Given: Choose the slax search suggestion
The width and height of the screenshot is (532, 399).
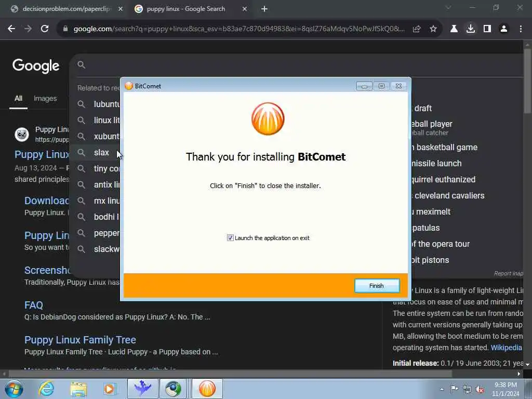Looking at the screenshot, I should [x=95, y=152].
